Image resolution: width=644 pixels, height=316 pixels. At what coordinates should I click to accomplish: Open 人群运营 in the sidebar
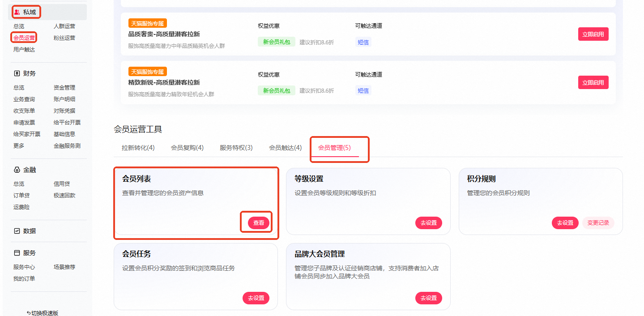[64, 26]
